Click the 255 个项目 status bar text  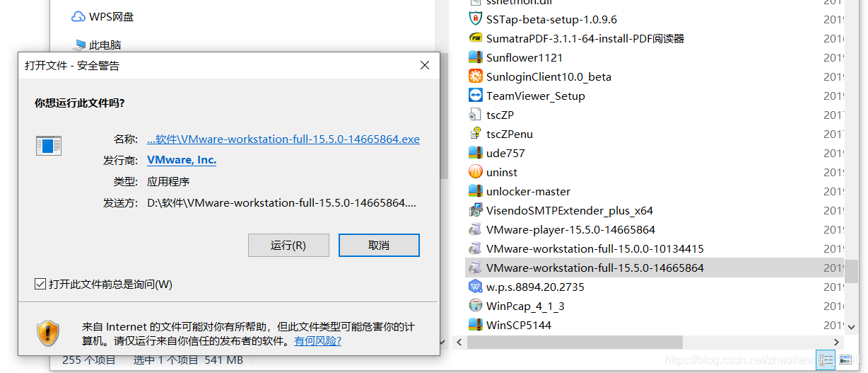click(88, 360)
